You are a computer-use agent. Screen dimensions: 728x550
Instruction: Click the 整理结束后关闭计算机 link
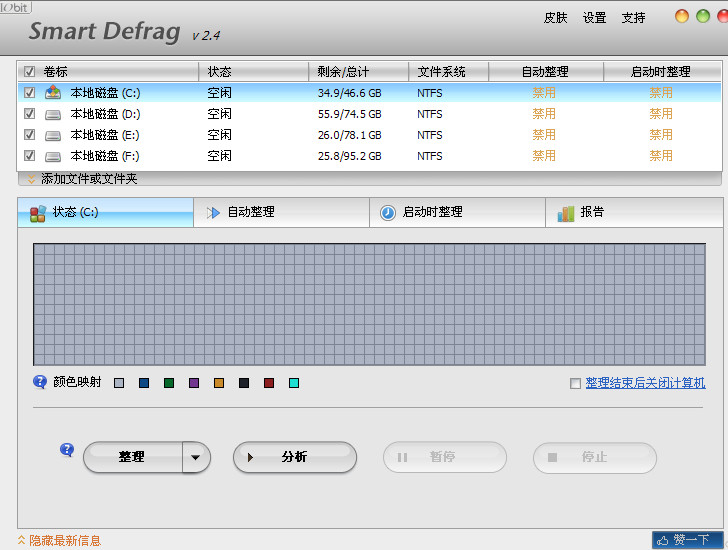tap(645, 383)
